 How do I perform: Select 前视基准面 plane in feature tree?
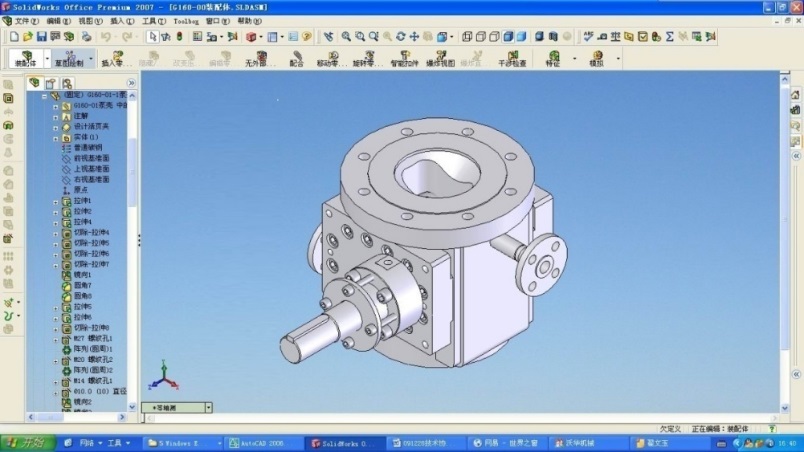pos(91,158)
